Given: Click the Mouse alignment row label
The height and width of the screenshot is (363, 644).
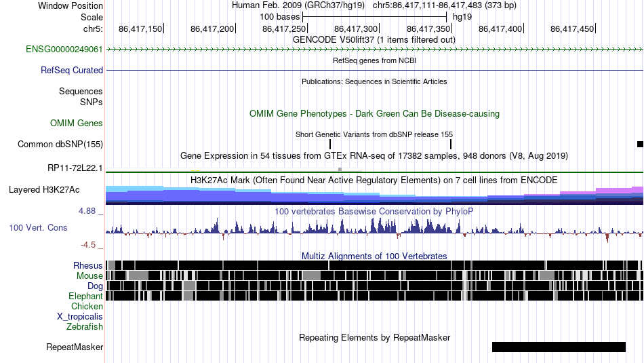Looking at the screenshot, I should [x=89, y=276].
